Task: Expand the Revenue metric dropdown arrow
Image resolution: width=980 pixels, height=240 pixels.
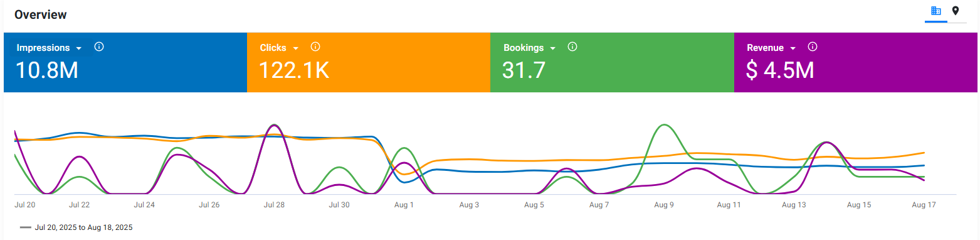Action: [793, 48]
